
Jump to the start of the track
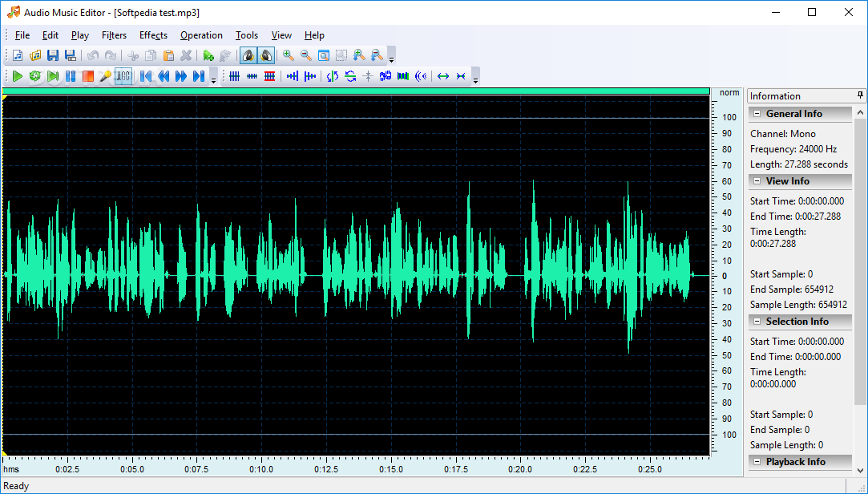(146, 76)
